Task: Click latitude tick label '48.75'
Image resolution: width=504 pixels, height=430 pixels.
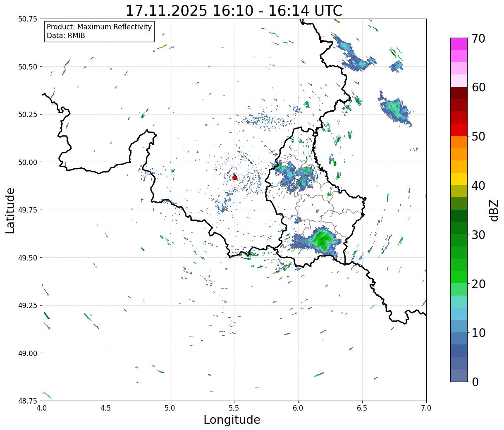Action: point(28,401)
